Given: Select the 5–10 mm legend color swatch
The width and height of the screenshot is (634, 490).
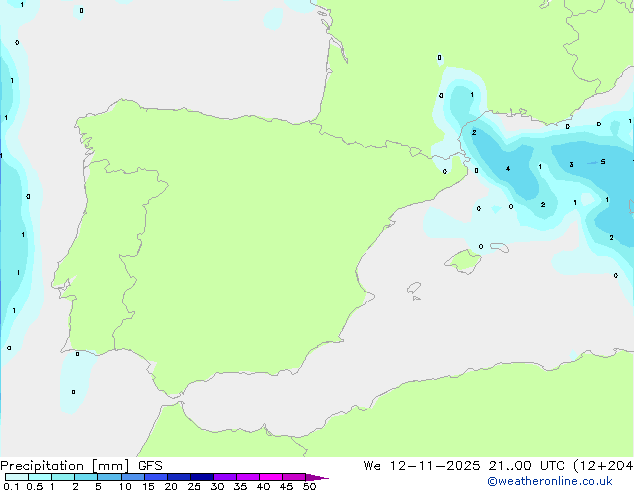Looking at the screenshot, I should [109, 477].
